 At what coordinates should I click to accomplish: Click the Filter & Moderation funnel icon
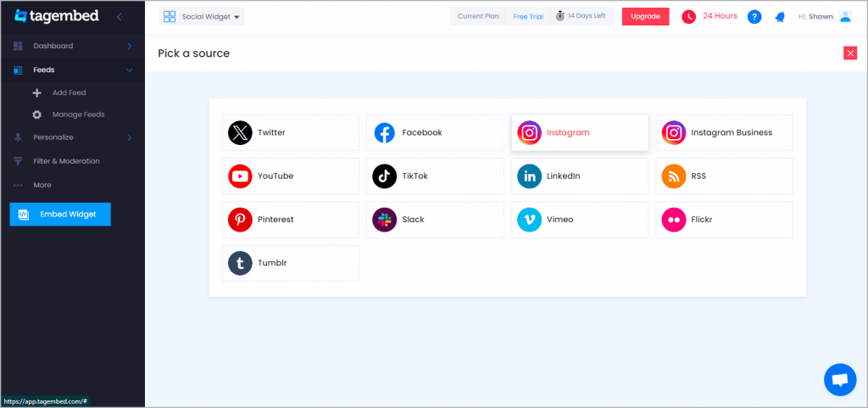[18, 161]
